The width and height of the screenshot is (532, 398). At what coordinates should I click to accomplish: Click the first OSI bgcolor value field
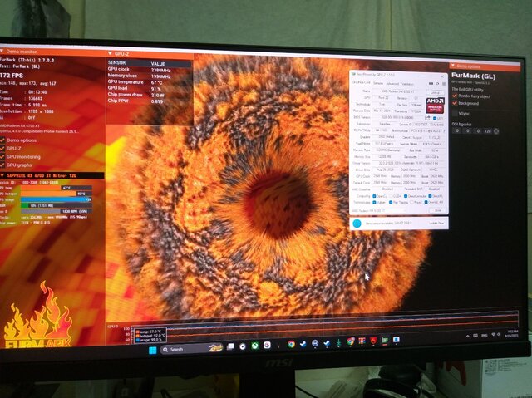[457, 130]
